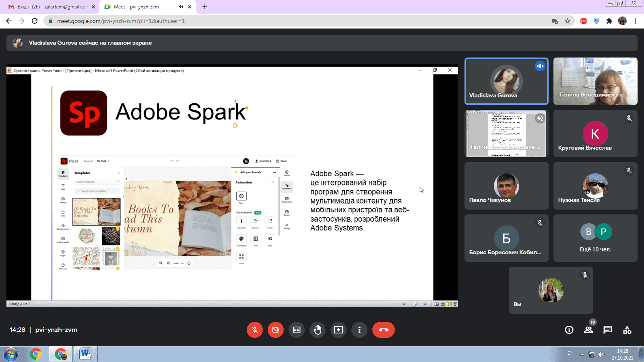
Task: Open Chrome three-dot menu
Action: tap(636, 21)
